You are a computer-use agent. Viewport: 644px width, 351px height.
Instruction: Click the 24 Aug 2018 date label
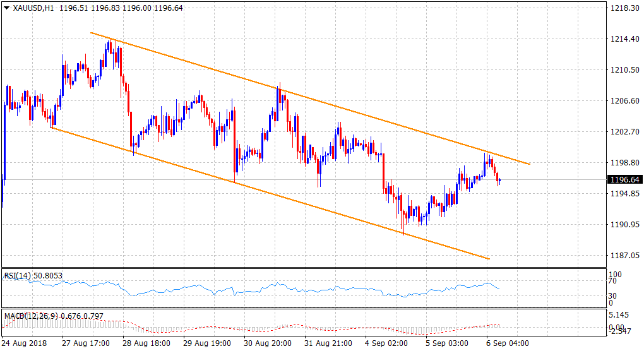[x=24, y=343]
